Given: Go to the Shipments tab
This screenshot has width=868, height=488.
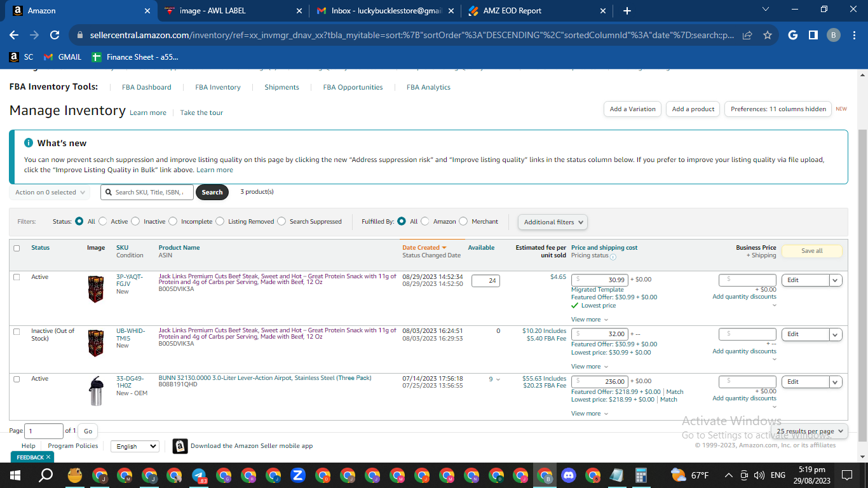Looking at the screenshot, I should pos(281,87).
